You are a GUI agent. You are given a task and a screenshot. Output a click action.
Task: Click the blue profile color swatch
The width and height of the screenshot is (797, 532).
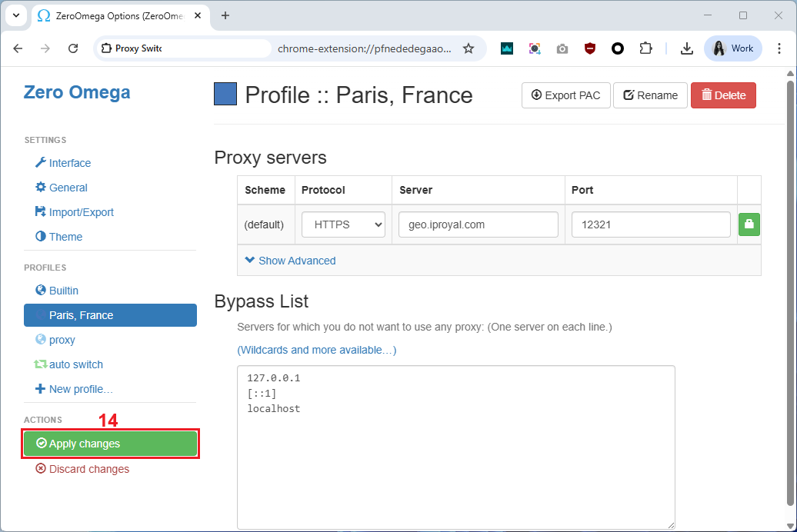coord(225,95)
